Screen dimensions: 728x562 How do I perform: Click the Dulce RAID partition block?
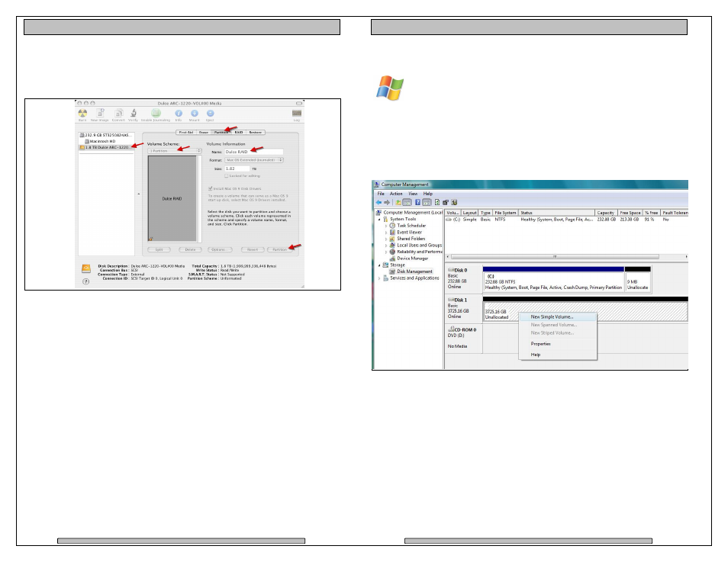point(172,198)
